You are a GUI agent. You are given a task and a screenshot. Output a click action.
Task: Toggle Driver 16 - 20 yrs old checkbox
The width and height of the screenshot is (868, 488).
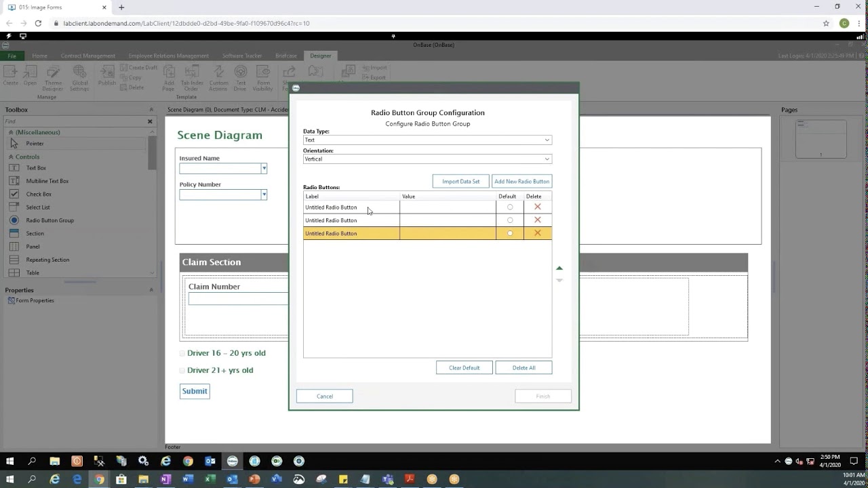(x=182, y=353)
